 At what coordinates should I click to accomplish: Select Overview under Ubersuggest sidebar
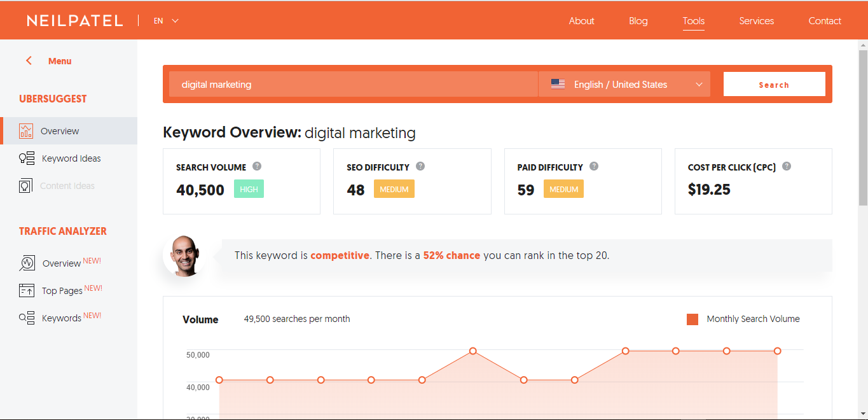[x=69, y=131]
